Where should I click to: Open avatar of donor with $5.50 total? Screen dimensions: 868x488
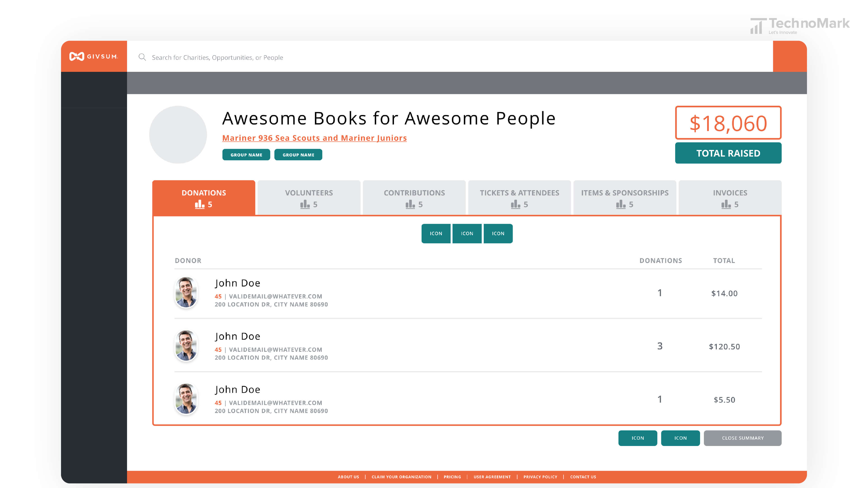click(x=186, y=399)
